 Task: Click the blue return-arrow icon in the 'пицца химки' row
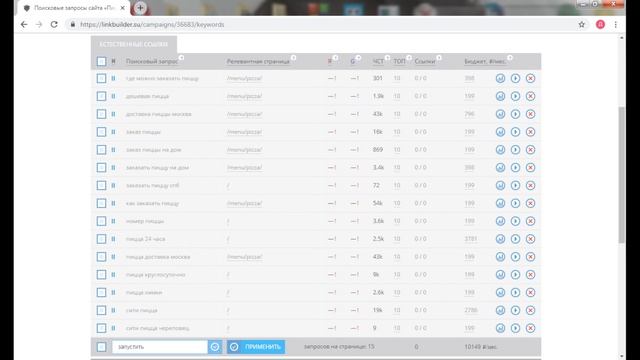500,293
